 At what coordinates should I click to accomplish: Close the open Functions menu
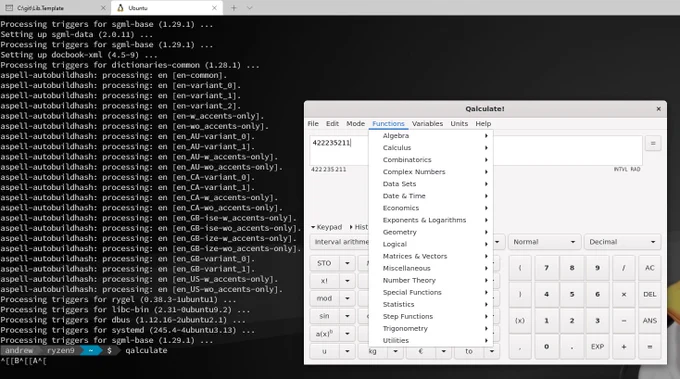(388, 124)
